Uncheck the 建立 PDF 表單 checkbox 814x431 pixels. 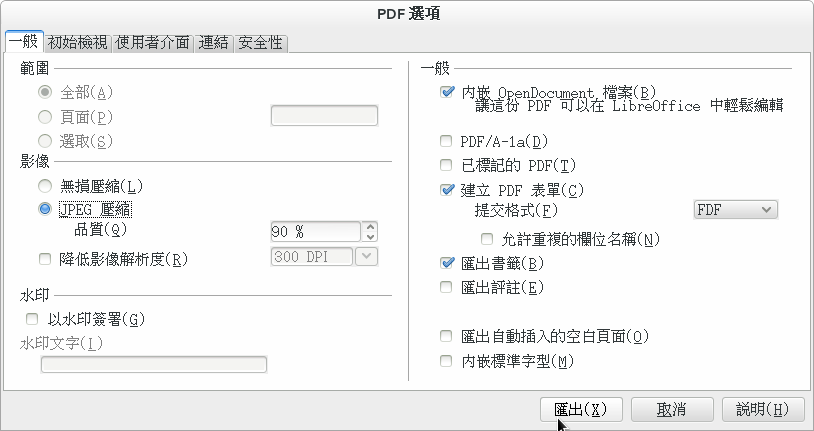pyautogui.click(x=446, y=190)
